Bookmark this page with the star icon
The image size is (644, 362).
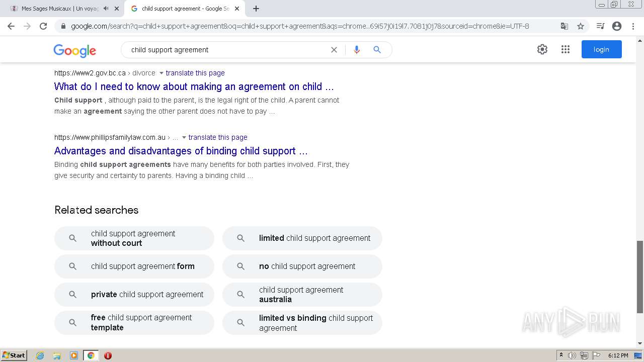581,26
